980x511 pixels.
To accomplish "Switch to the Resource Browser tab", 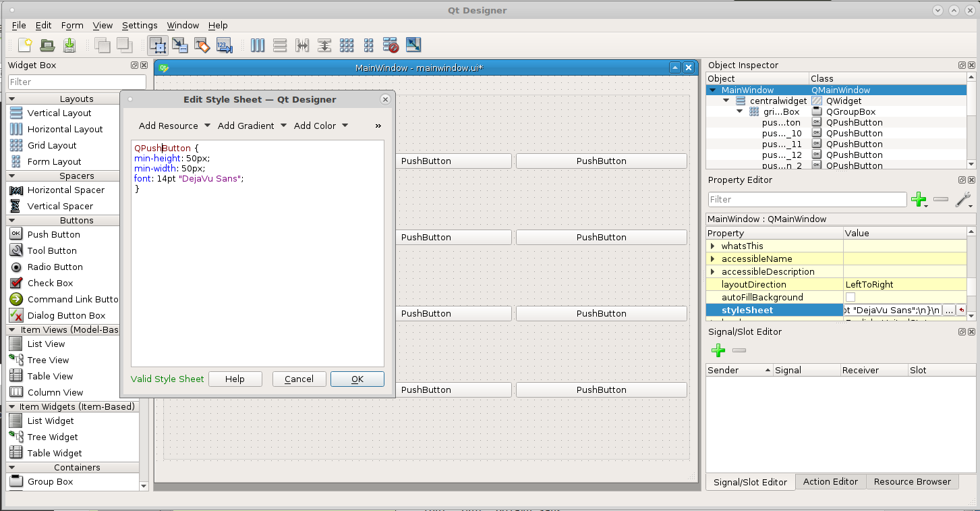I will (912, 481).
